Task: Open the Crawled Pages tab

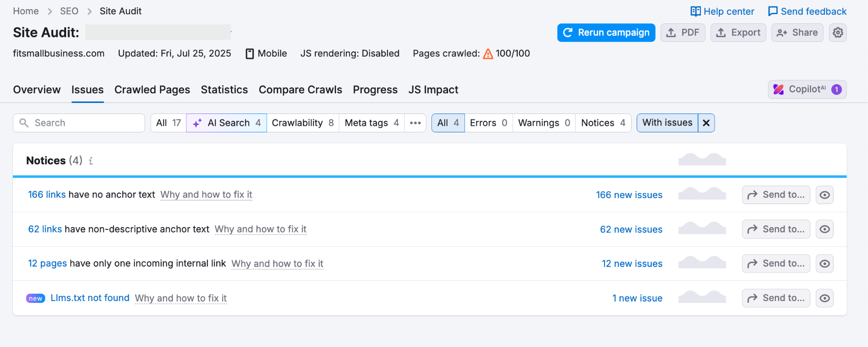Action: (152, 90)
